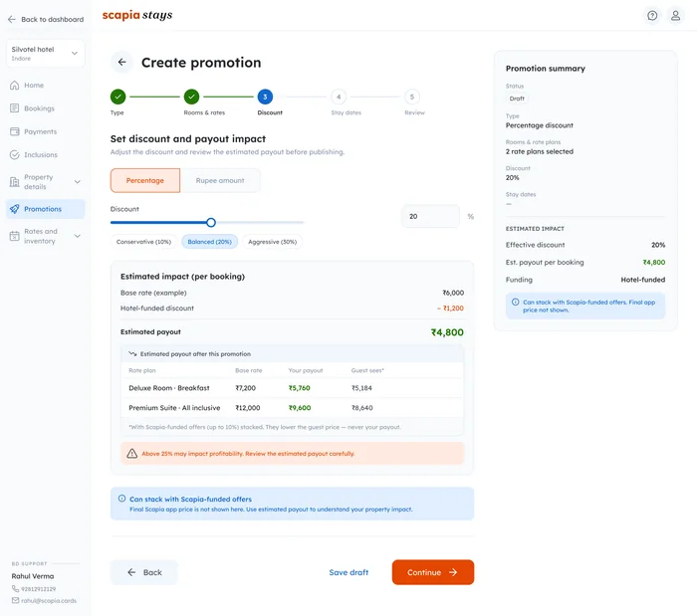The height and width of the screenshot is (616, 697).
Task: Click the step 5 Review circle
Action: (x=412, y=97)
